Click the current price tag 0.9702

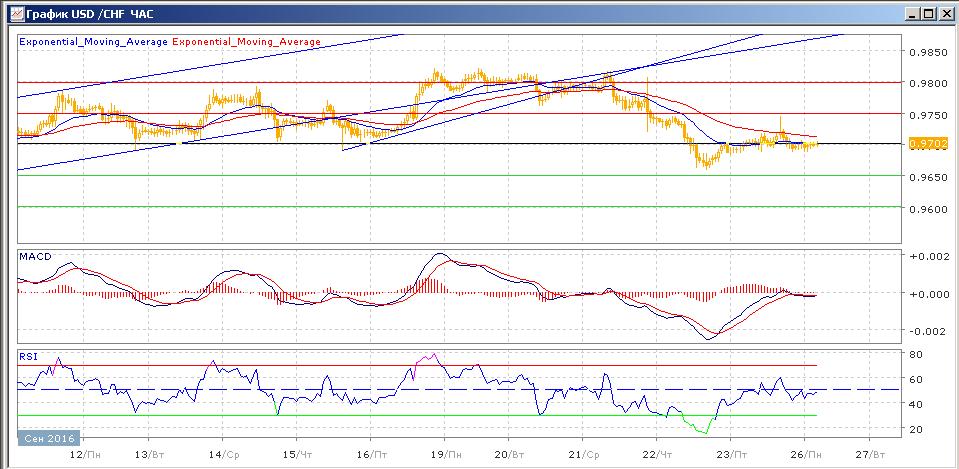tap(925, 144)
